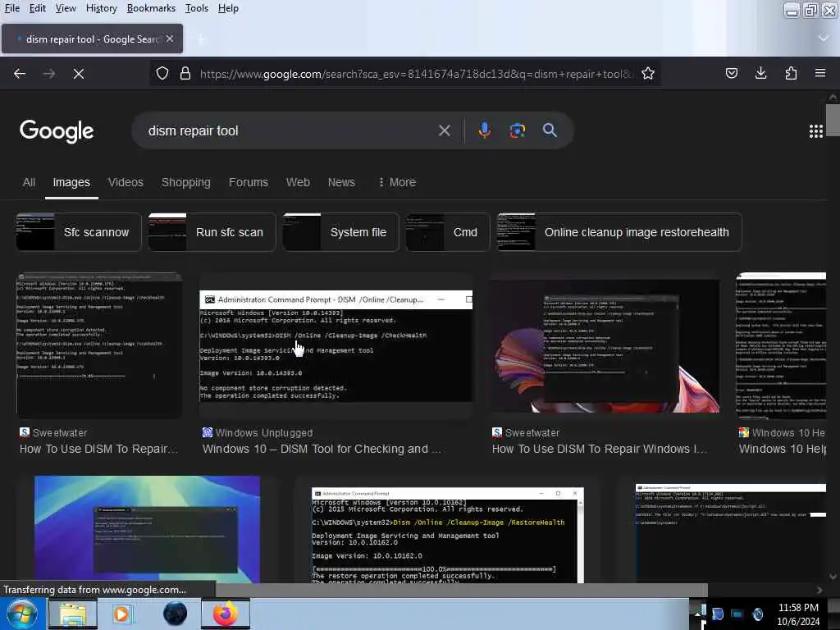The image size is (840, 630).
Task: Start voice search with microphone icon
Action: point(484,130)
